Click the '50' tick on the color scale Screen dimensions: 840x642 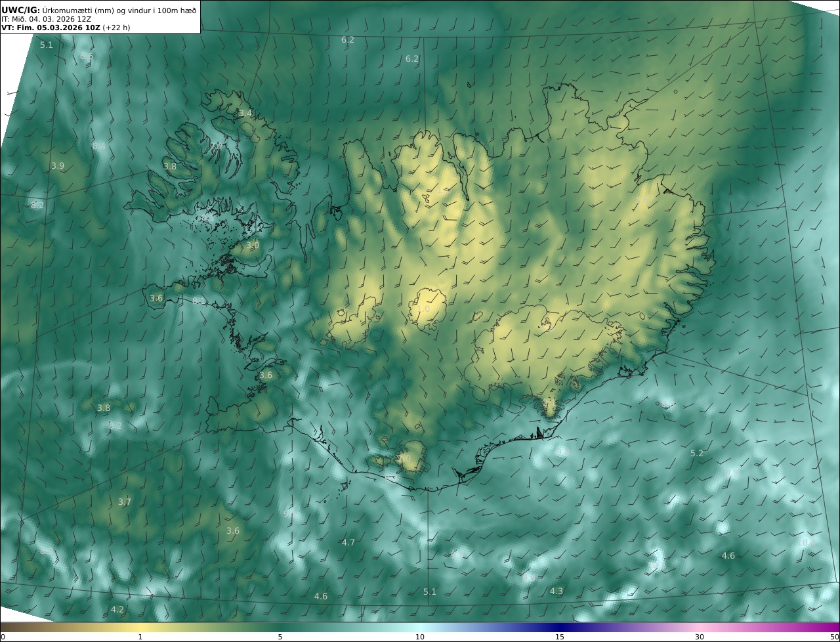point(834,637)
